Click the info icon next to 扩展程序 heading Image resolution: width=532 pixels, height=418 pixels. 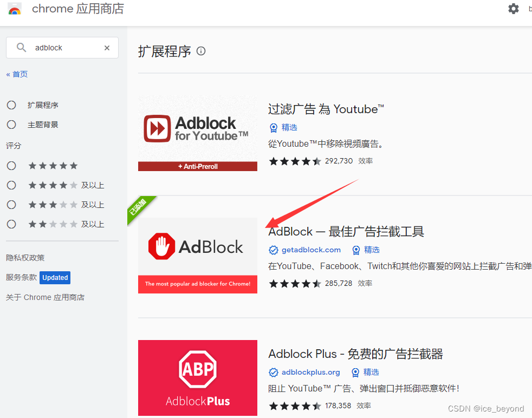coord(201,51)
